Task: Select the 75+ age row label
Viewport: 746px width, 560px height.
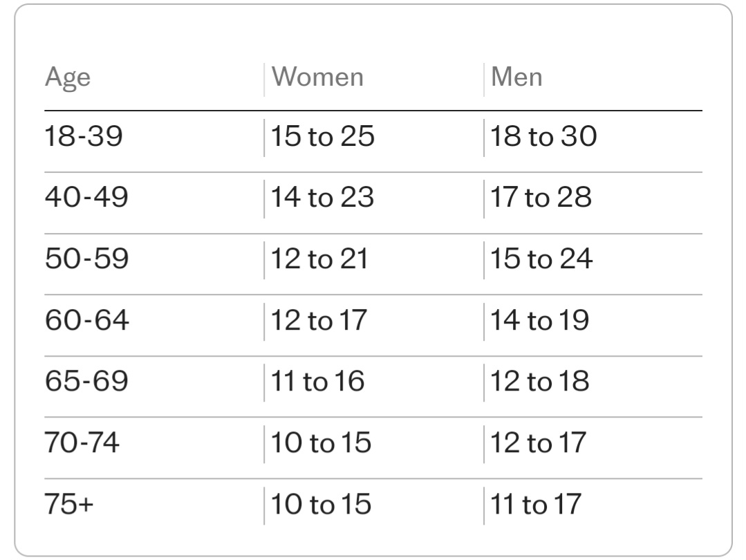Action: 69,504
